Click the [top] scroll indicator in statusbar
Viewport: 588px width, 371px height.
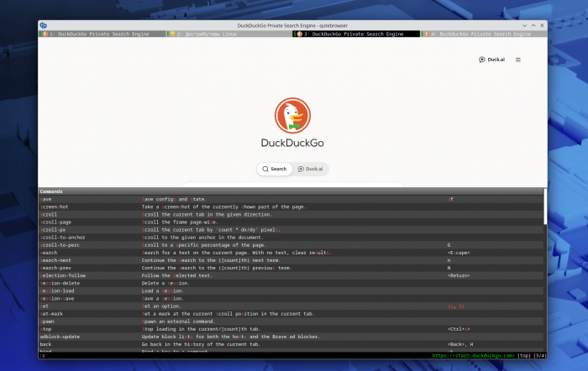tap(524, 356)
